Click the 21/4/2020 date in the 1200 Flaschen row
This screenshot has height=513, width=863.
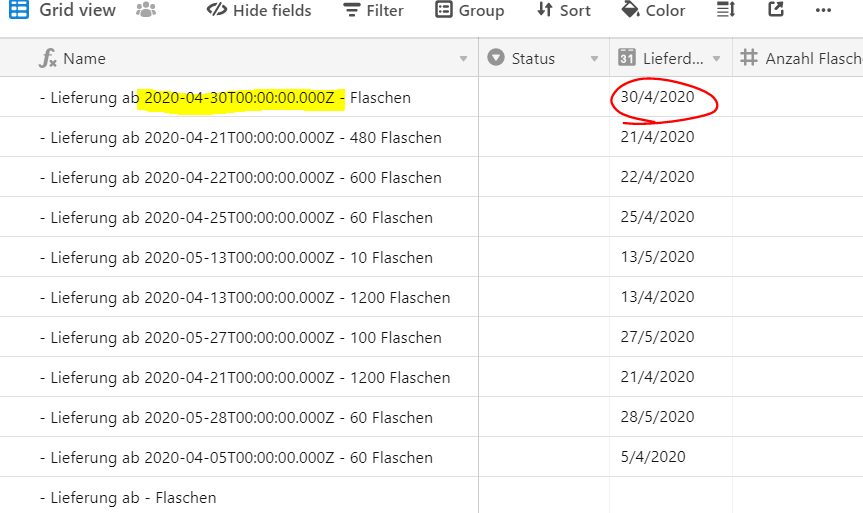pos(671,378)
